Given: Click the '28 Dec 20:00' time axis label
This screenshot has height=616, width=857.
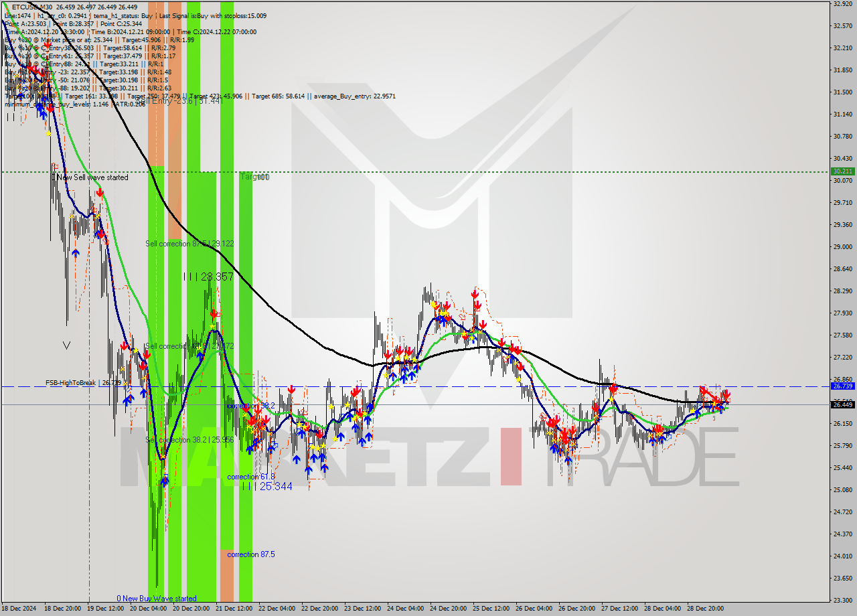Looking at the screenshot, I should (705, 609).
